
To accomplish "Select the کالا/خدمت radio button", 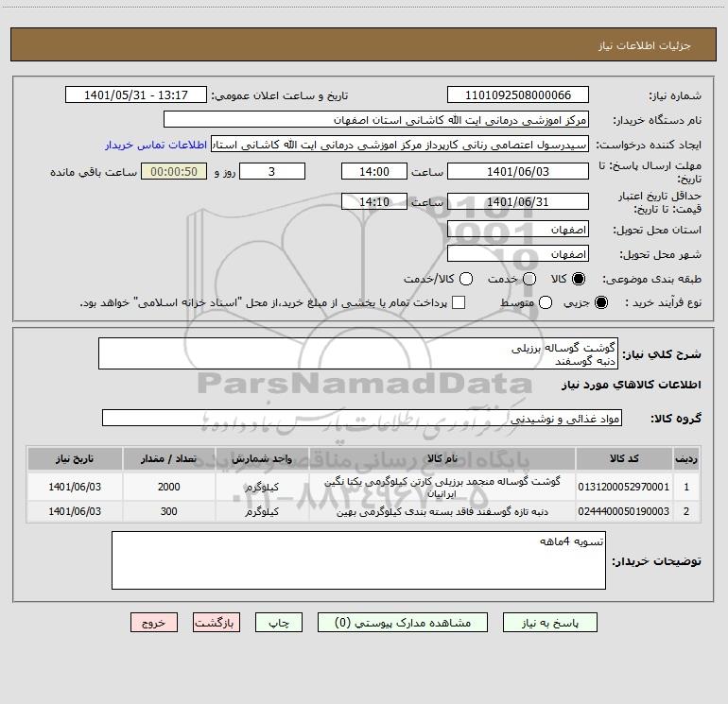I will tap(466, 279).
